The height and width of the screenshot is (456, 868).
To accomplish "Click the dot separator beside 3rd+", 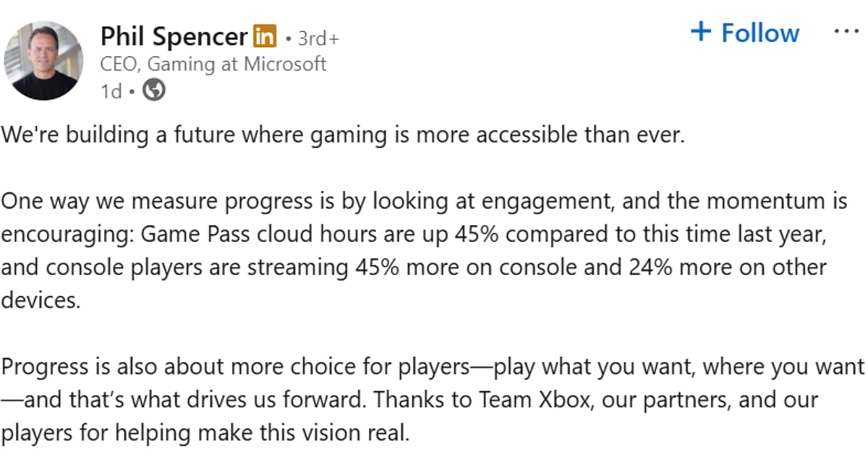I will coord(287,37).
